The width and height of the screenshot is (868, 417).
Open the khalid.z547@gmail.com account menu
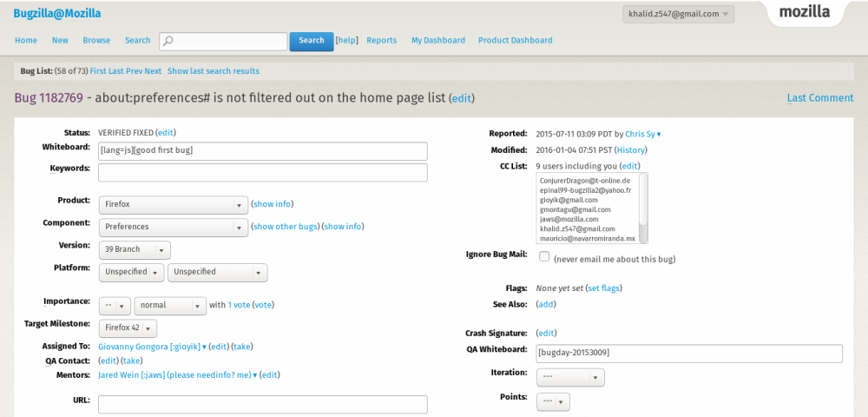(x=678, y=15)
